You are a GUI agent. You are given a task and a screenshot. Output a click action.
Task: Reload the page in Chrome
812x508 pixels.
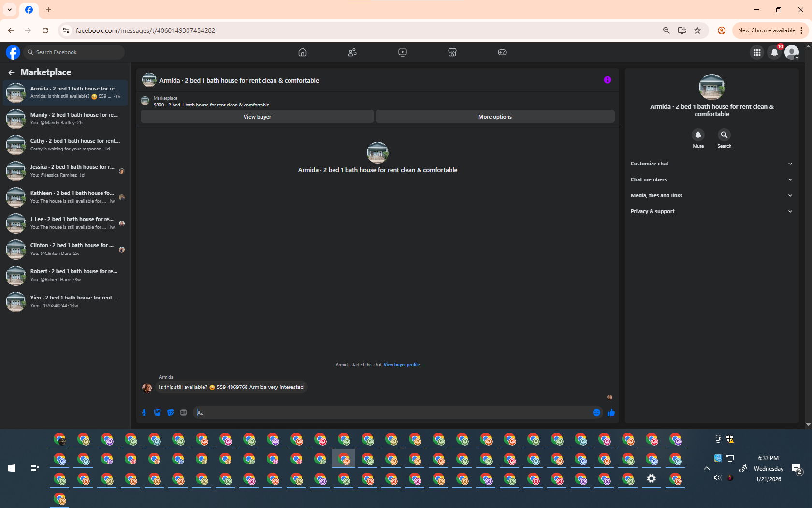[x=45, y=30]
